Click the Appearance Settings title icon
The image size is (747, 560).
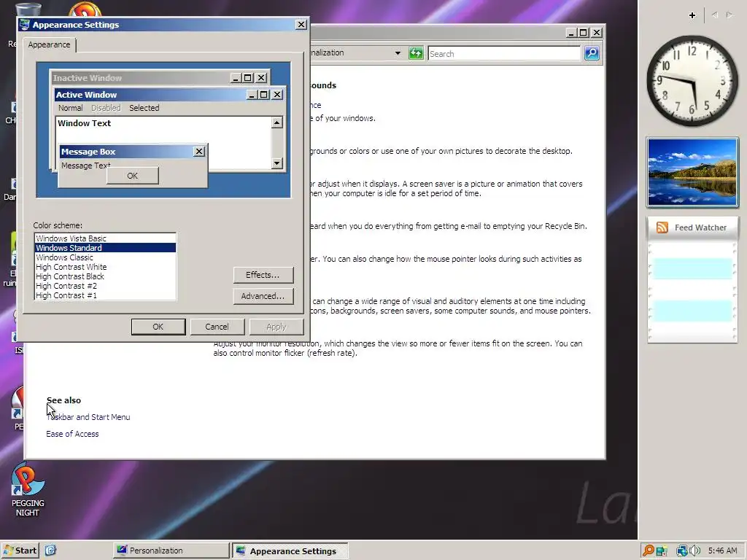(25, 25)
